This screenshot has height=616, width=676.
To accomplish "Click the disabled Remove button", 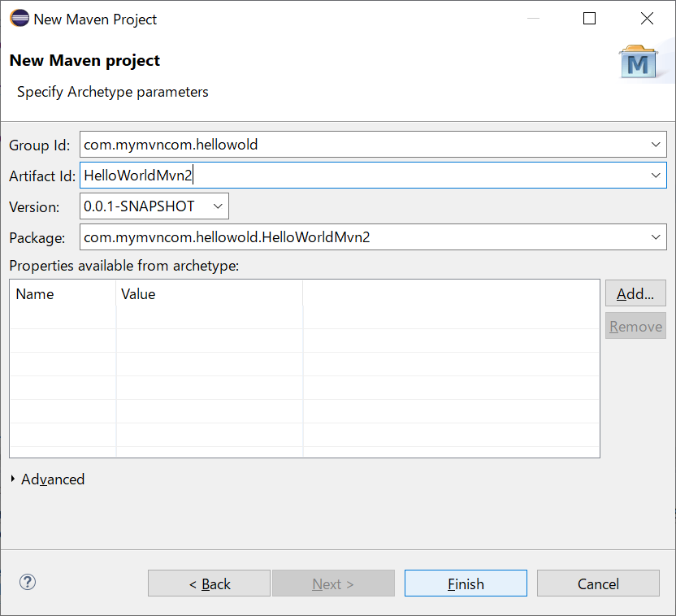I will pyautogui.click(x=635, y=326).
